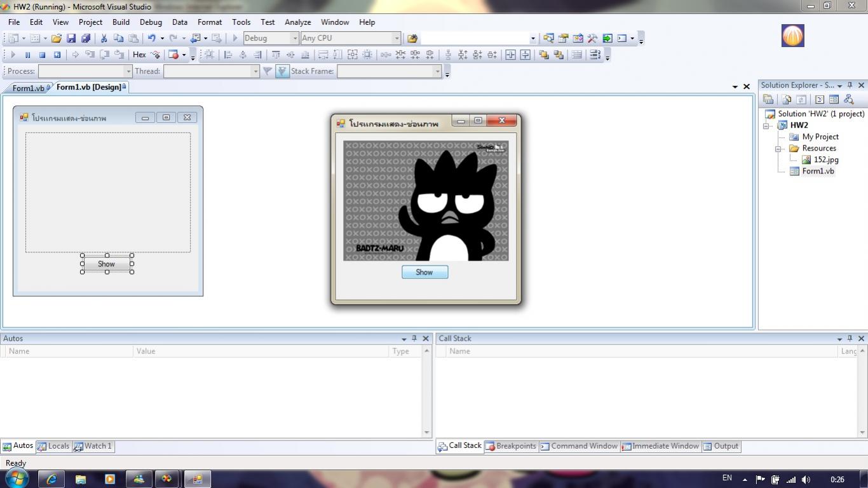This screenshot has height=488, width=868.
Task: Align to Grid layout icon
Action: pos(209,55)
